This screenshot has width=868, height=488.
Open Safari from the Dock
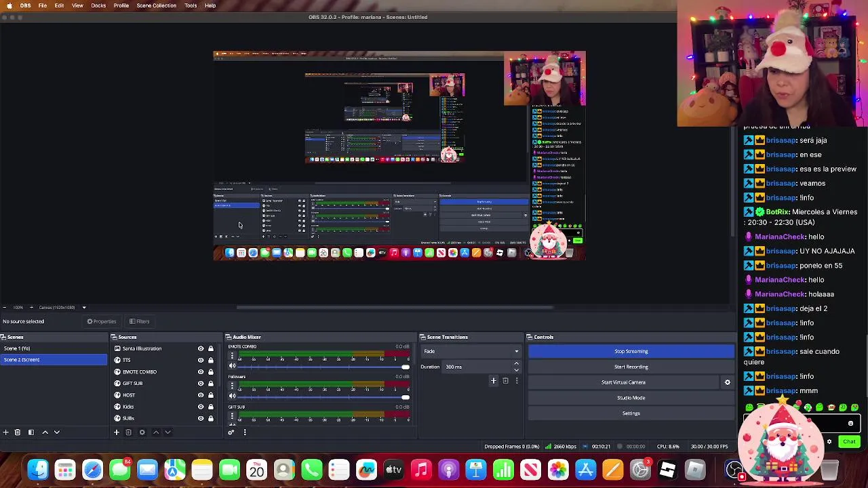93,470
